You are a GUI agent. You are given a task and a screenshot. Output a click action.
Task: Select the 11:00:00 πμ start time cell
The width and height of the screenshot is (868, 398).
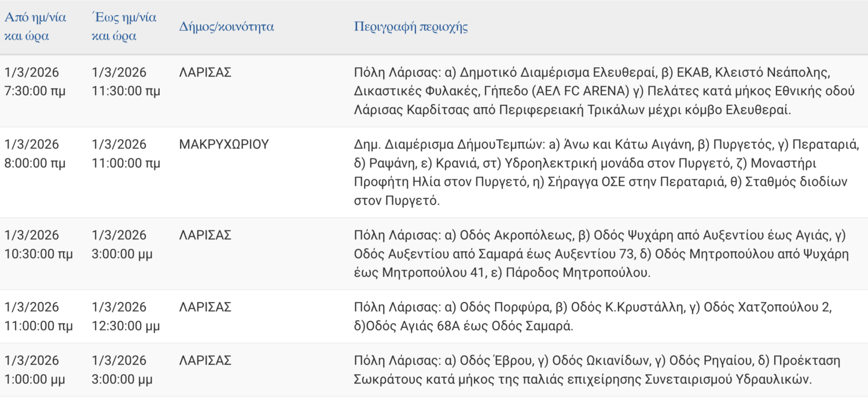click(38, 316)
